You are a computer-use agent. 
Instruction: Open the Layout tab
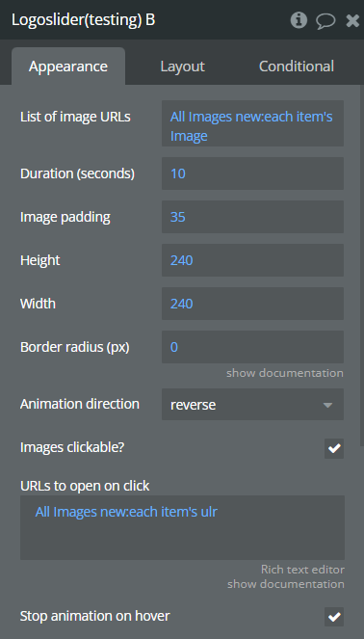coord(182,67)
